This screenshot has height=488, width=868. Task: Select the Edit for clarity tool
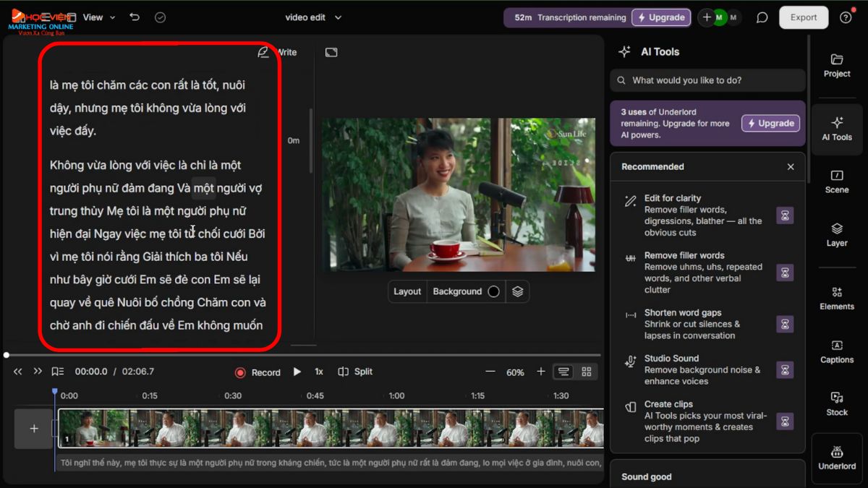point(707,215)
